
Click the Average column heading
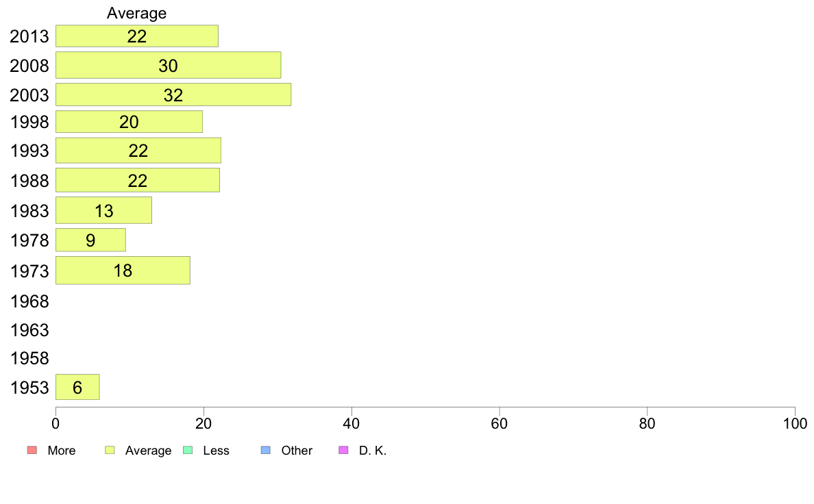(x=136, y=13)
